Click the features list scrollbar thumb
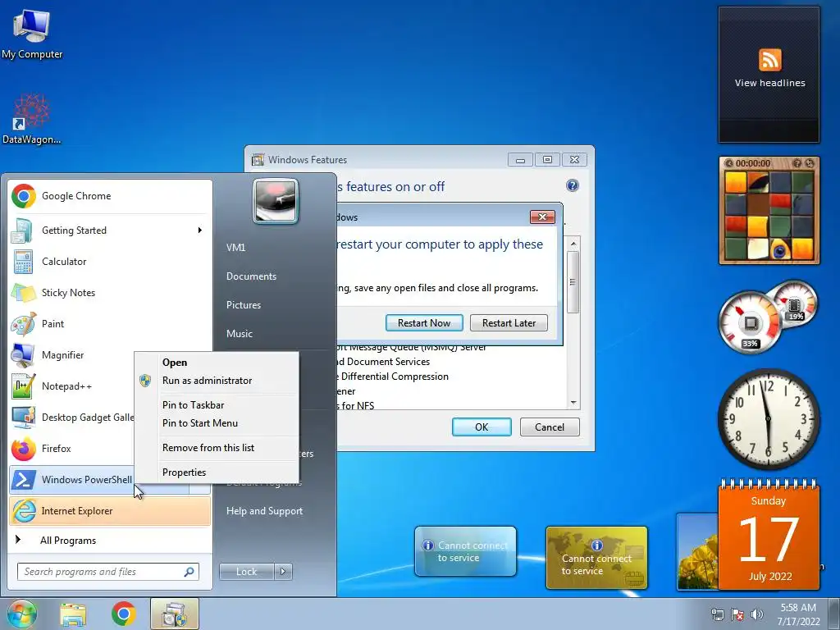 (x=573, y=282)
